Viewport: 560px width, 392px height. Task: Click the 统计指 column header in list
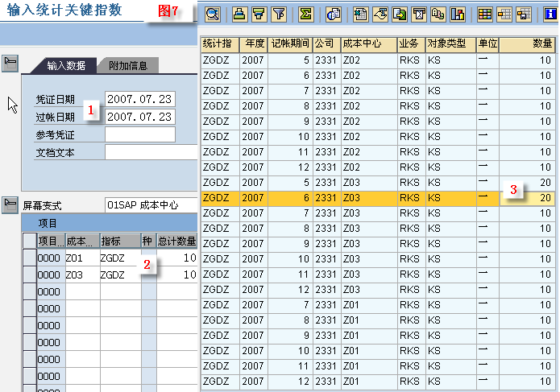(220, 44)
